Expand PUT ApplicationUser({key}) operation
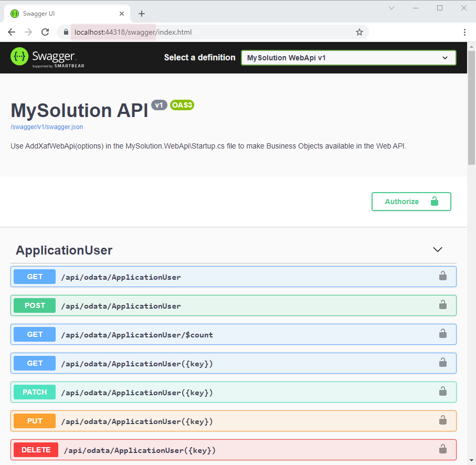This screenshot has height=465, width=476. pyautogui.click(x=234, y=421)
